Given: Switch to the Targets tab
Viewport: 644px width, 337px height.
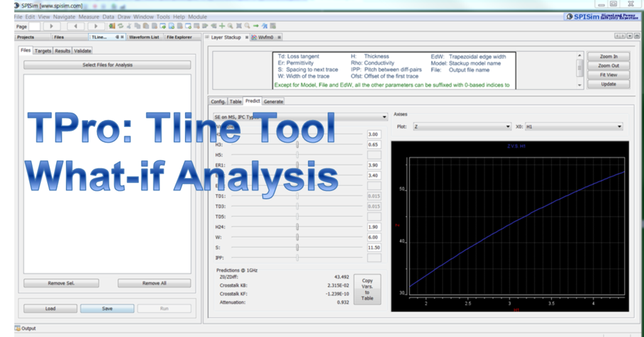Looking at the screenshot, I should [x=43, y=51].
